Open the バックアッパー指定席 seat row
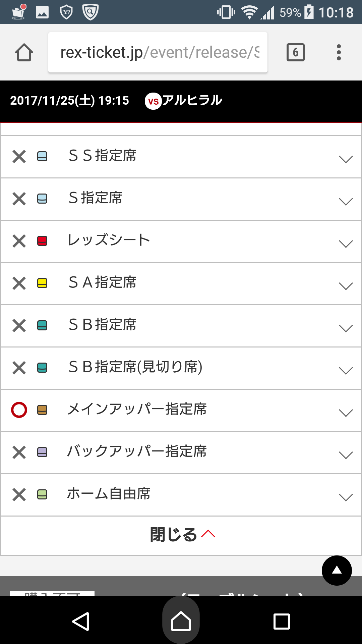The height and width of the screenshot is (644, 362). 137,451
